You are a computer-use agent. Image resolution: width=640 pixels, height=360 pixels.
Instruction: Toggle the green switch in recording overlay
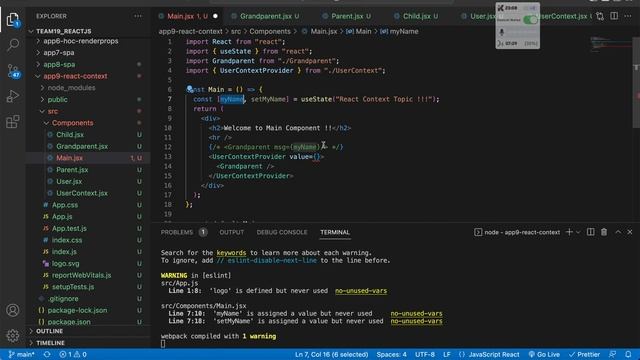pyautogui.click(x=530, y=20)
